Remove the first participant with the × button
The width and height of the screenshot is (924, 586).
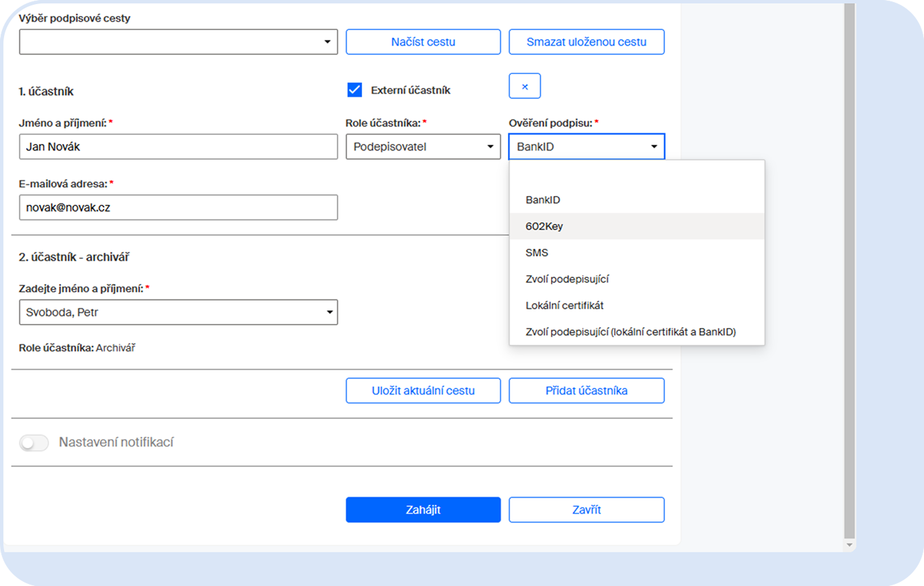coord(525,86)
